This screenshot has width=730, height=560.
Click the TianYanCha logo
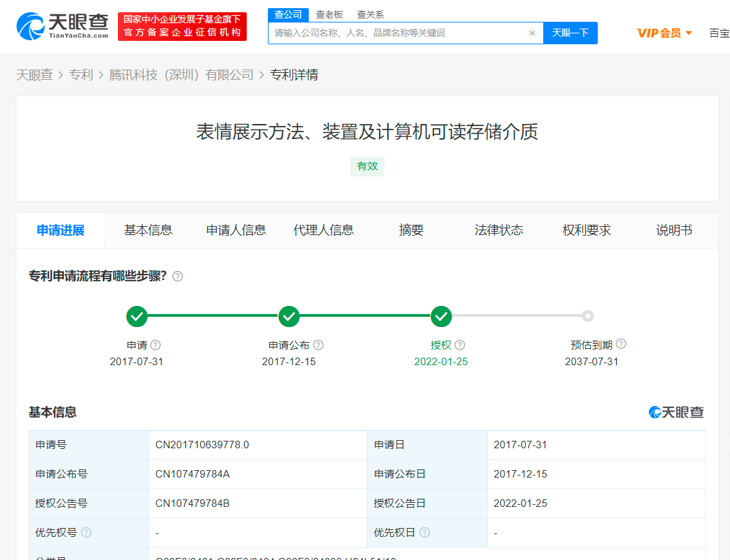(x=63, y=26)
